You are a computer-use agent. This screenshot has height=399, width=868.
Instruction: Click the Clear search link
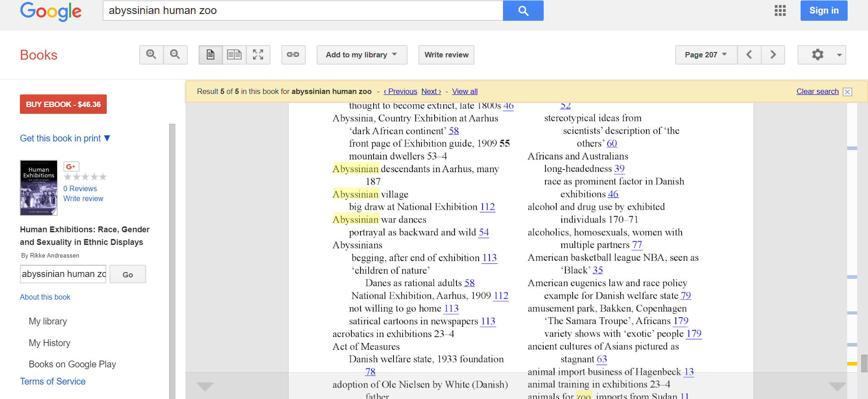coord(817,91)
